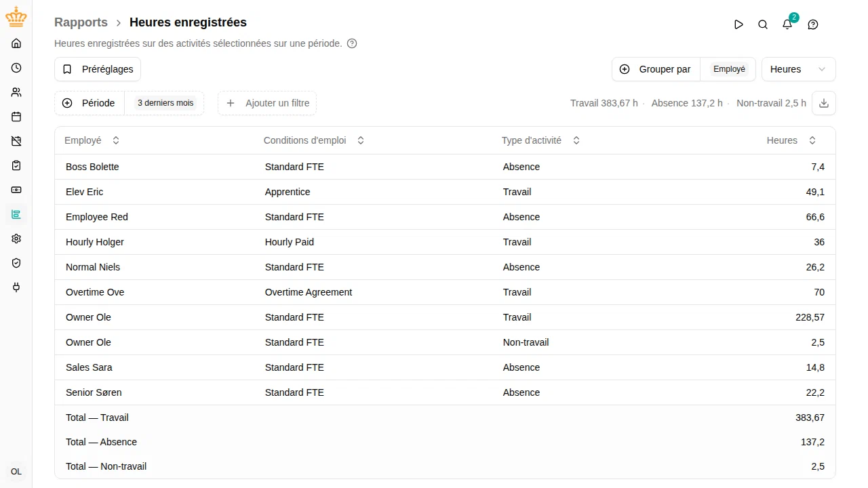Sort by Conditions d'emploi column
The height and width of the screenshot is (488, 868).
314,140
